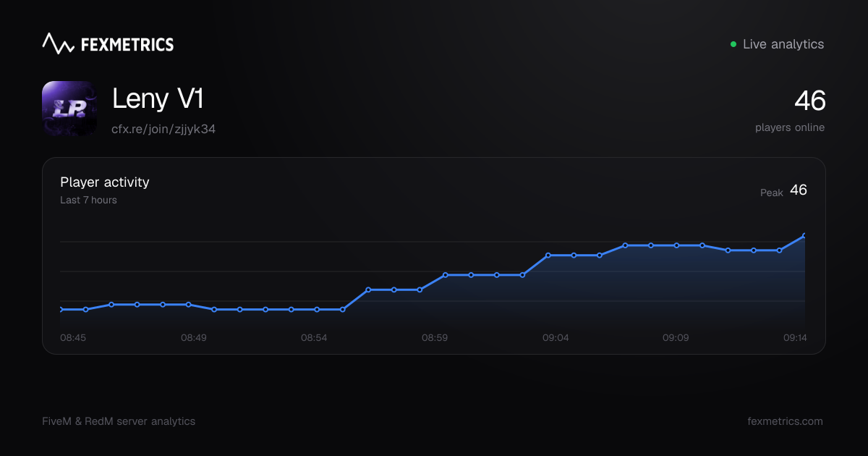868x456 pixels.
Task: Select the 08:45 time axis label
Action: 73,338
